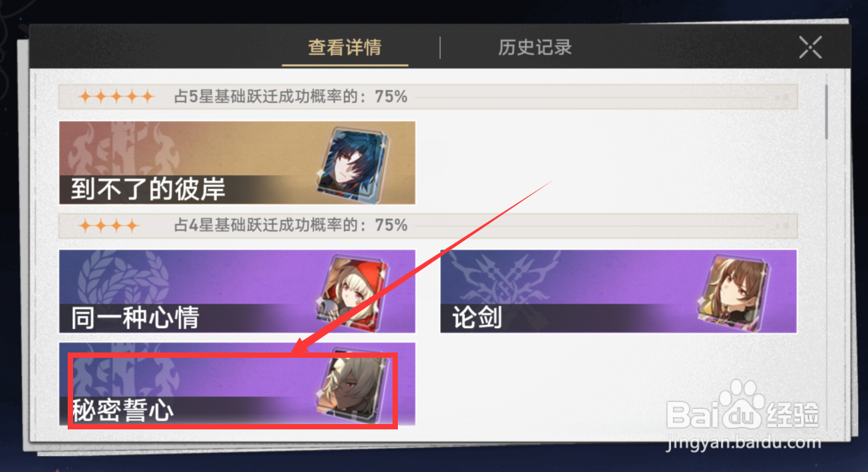Select the 查看详情 tab
This screenshot has width=868, height=472.
coord(345,48)
